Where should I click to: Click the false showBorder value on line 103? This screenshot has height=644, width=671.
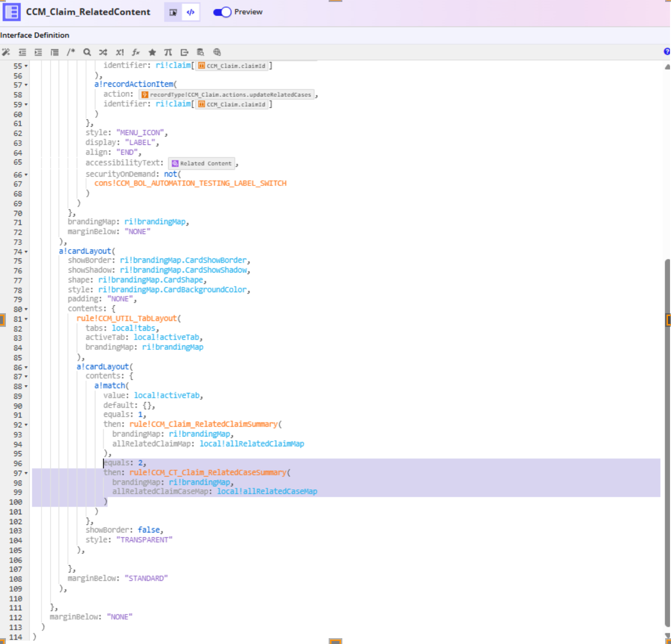click(x=149, y=530)
